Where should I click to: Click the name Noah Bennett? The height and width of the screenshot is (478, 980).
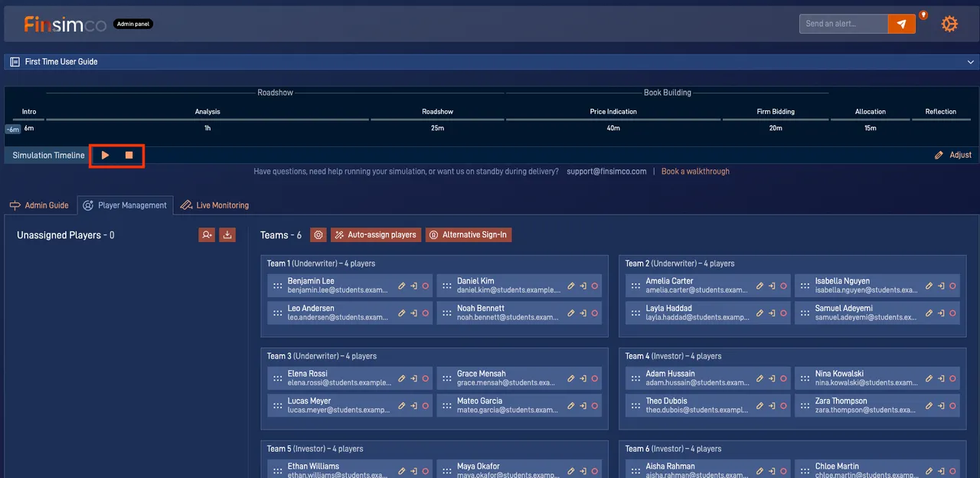pyautogui.click(x=481, y=309)
